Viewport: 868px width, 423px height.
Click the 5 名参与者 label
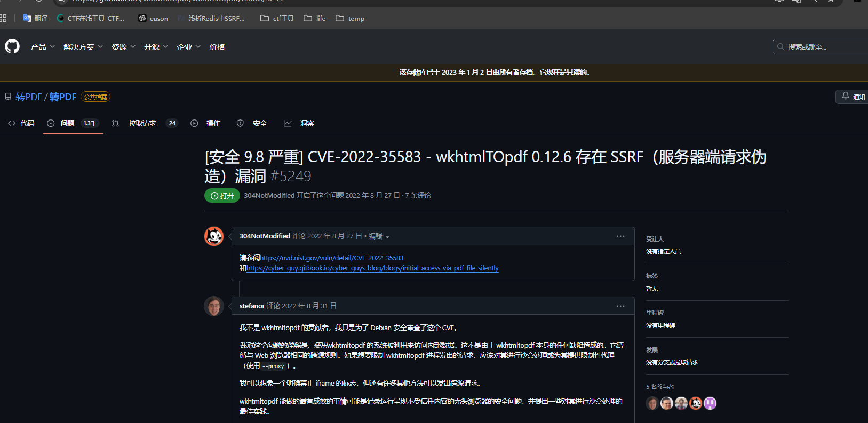pos(660,387)
